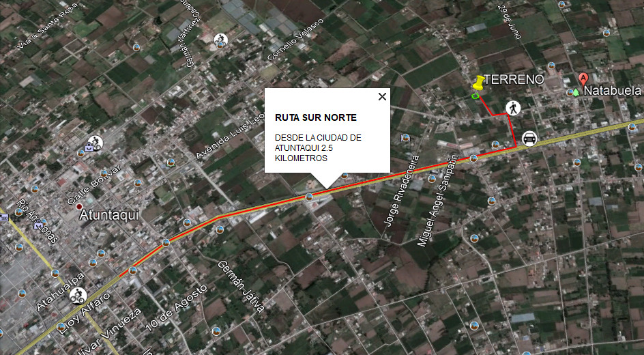The image size is (644, 355).
Task: Click the yellow TERRENO pushpin marker
Action: click(478, 82)
